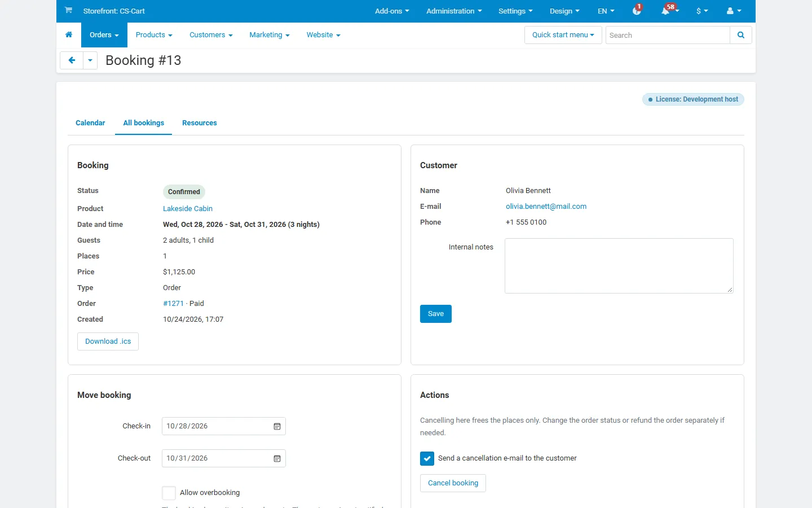Open the Add-ons dropdown menu
This screenshot has height=508, width=812.
pos(392,11)
